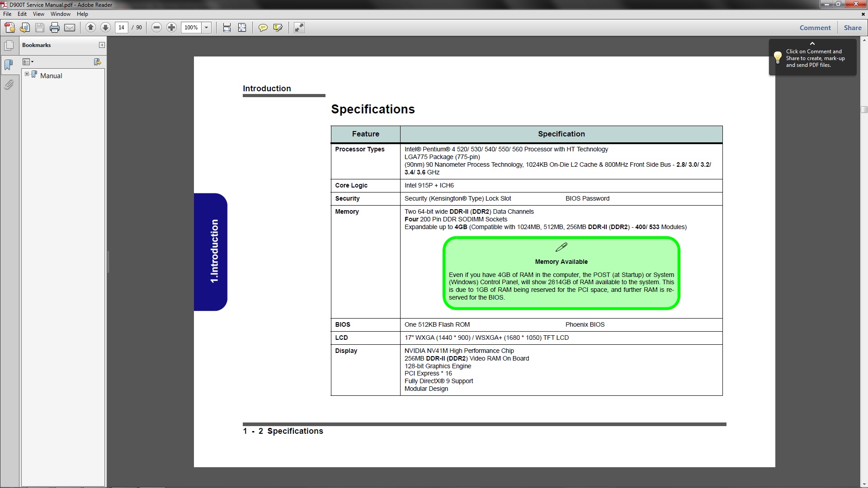Click the '1 - 2 Specifications' footer text
868x488 pixels.
tap(283, 431)
